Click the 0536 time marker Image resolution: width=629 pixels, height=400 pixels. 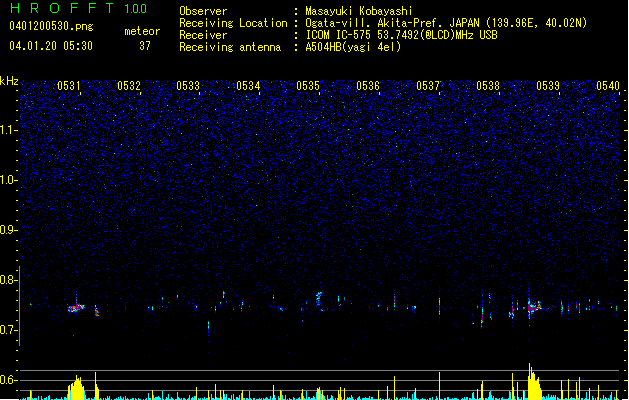[x=368, y=86]
